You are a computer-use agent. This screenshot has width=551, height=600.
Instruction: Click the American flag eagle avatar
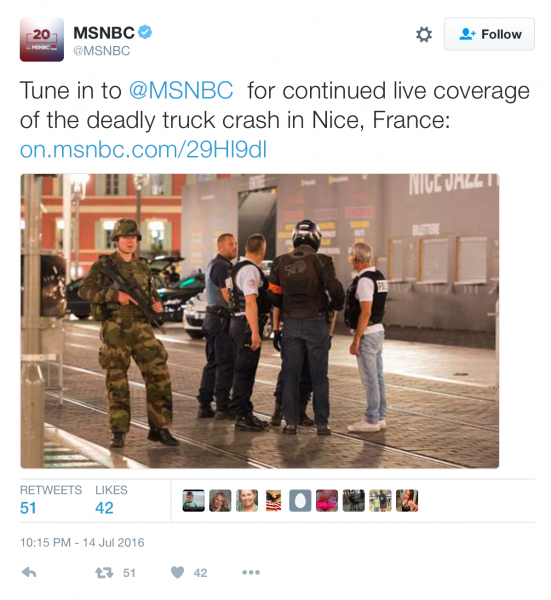(273, 501)
